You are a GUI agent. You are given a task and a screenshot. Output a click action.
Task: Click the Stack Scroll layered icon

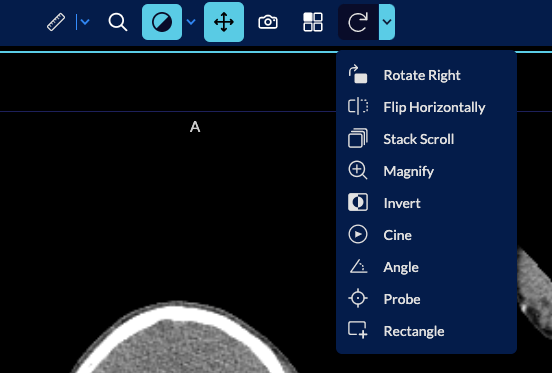tap(358, 138)
